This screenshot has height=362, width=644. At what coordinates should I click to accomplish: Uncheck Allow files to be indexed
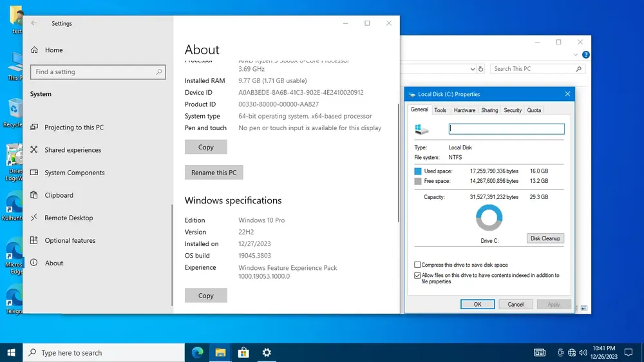coord(417,275)
